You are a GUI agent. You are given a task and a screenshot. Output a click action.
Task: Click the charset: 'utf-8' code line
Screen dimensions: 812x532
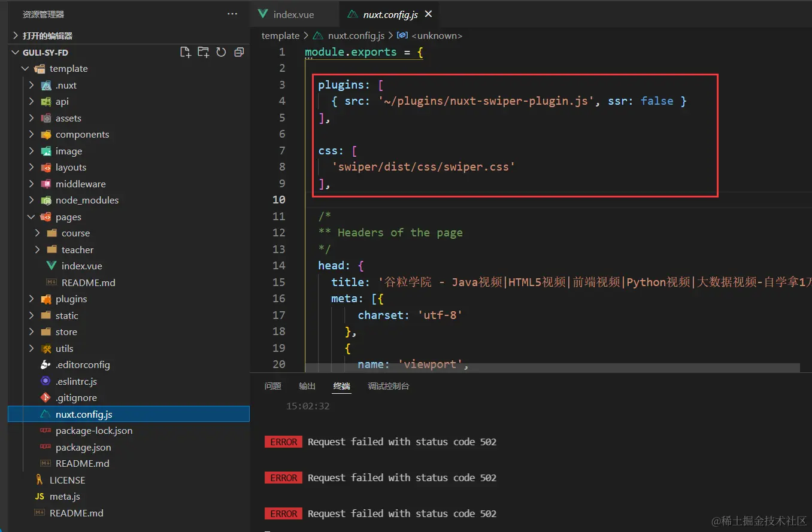click(410, 315)
